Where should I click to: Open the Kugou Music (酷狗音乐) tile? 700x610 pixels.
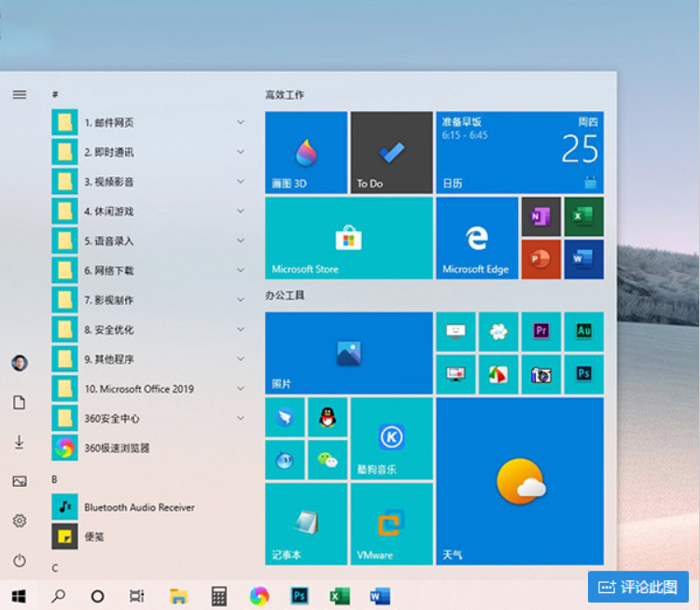391,438
